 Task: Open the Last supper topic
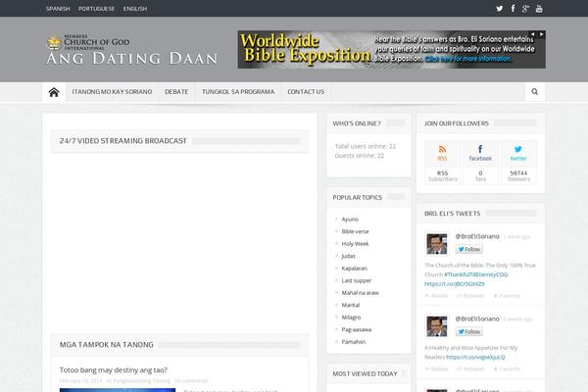357,280
